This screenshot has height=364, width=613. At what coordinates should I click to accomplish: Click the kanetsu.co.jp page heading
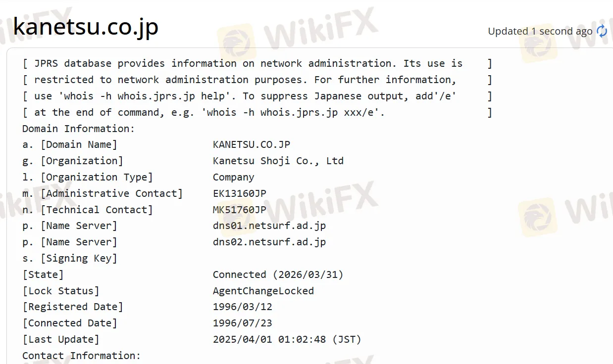pyautogui.click(x=85, y=27)
